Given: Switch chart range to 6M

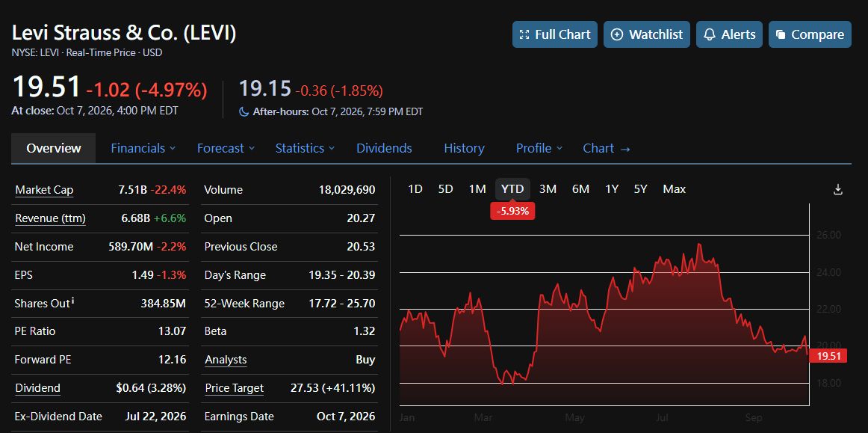Looking at the screenshot, I should (580, 189).
